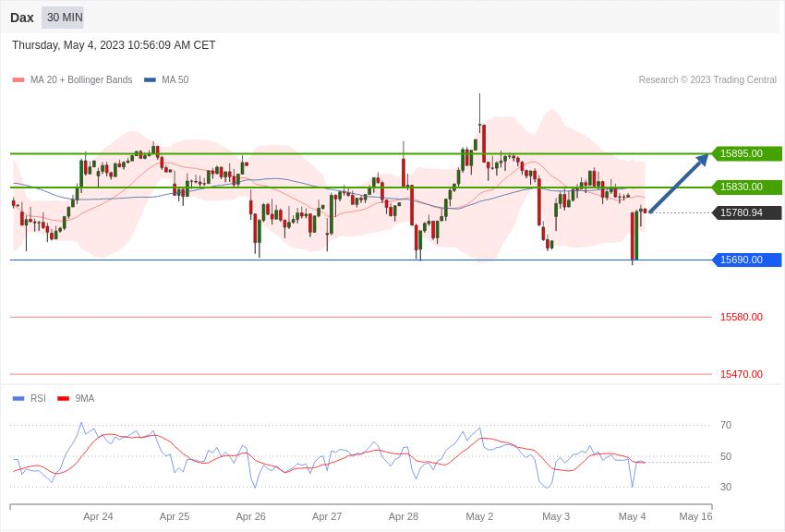Click the 30 MIN timeframe button
Screen dimensions: 785x532
(x=63, y=18)
